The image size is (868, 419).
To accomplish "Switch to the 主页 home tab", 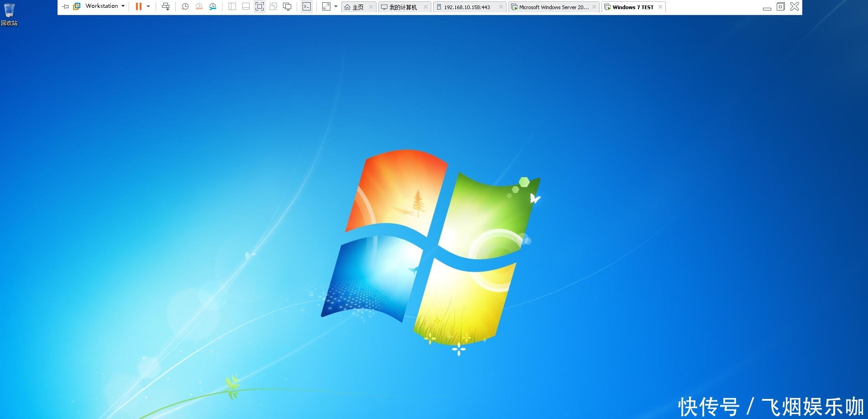I will tap(356, 7).
